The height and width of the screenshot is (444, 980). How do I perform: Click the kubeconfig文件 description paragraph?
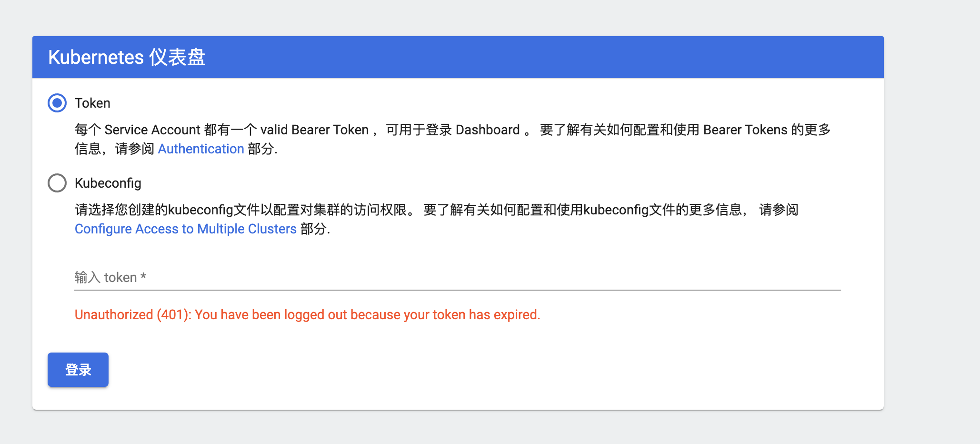click(x=437, y=219)
